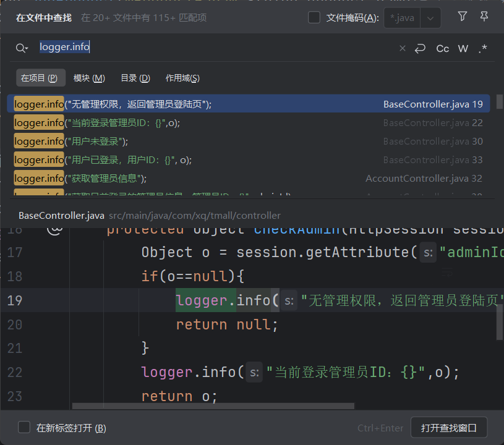This screenshot has height=445, width=504.
Task: Click "if(o==null){" on preview line 18
Action: 193,276
